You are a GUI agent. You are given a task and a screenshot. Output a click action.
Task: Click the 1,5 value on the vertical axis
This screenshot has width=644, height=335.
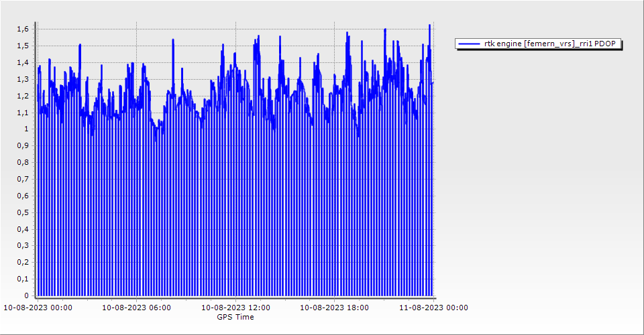pyautogui.click(x=23, y=46)
